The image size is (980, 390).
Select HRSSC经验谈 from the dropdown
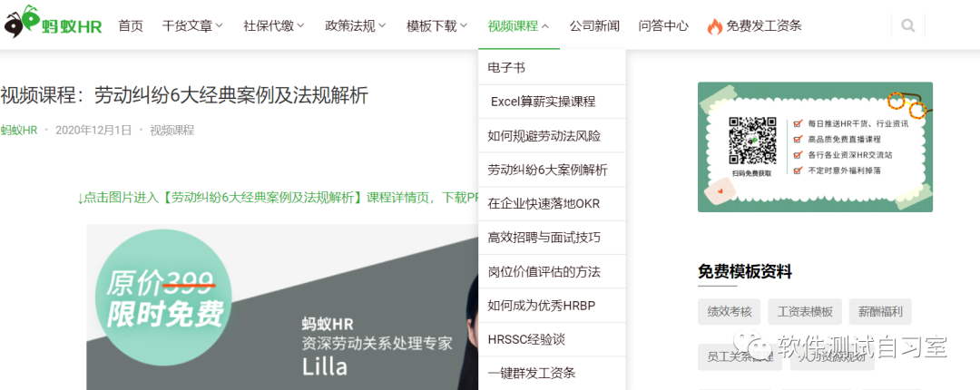[552, 339]
